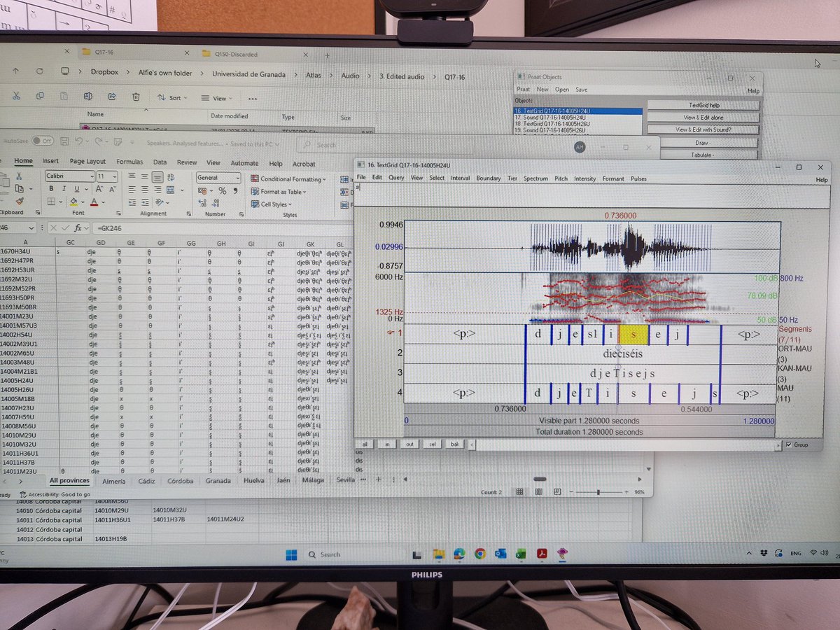840x630 pixels.
Task: Click the Share icon in File Explorer
Action: click(x=111, y=97)
